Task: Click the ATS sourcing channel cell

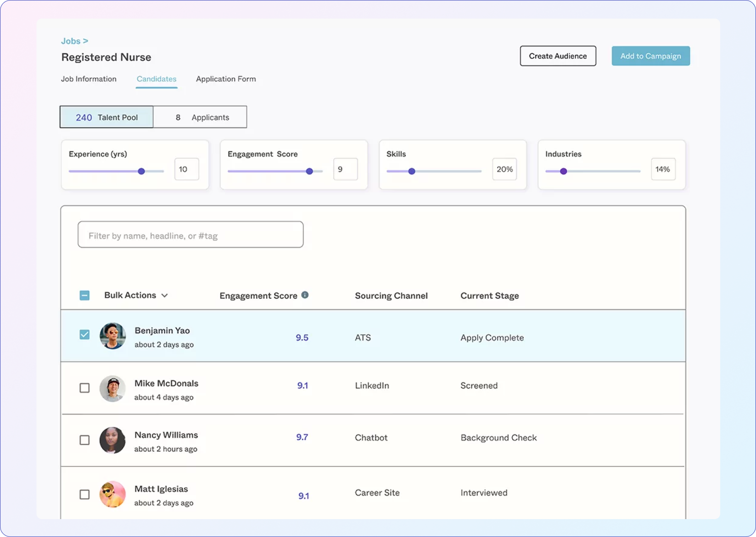Action: point(363,337)
